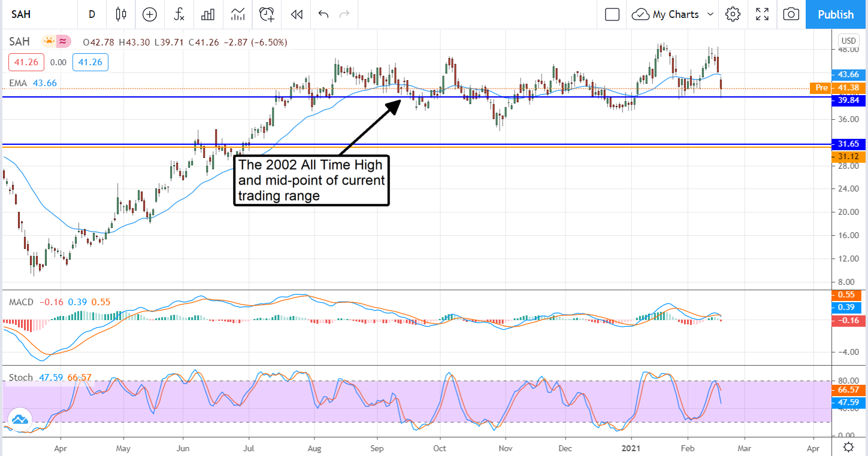Click the Publish button
868x456 pixels.
pyautogui.click(x=835, y=14)
